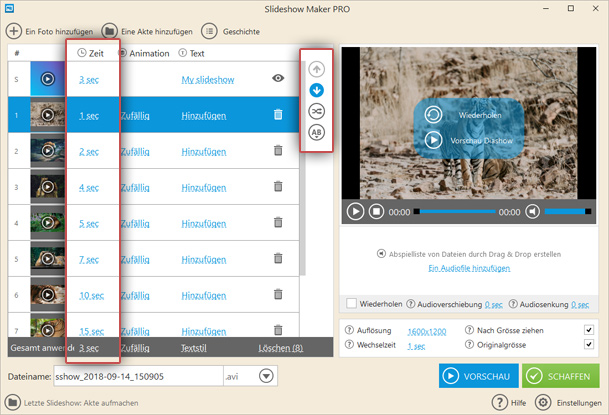The image size is (609, 415).
Task: Delete slide 3 using its trash icon
Action: point(278,186)
